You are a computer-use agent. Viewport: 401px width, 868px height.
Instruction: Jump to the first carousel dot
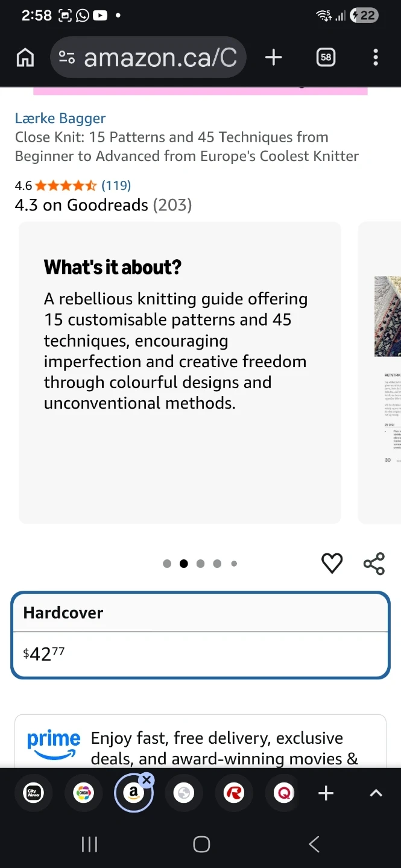(167, 564)
